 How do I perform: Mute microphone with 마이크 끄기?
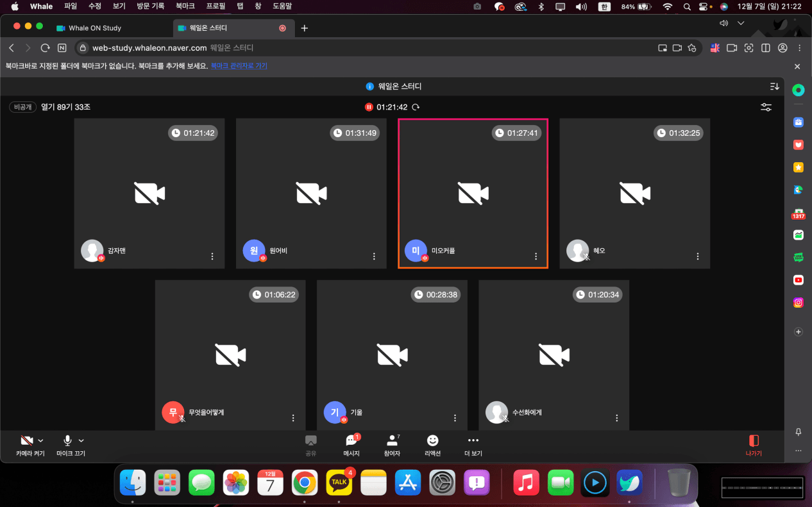click(67, 441)
